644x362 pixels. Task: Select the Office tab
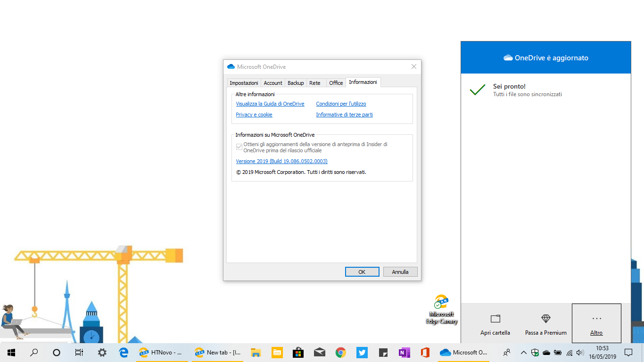tap(336, 83)
